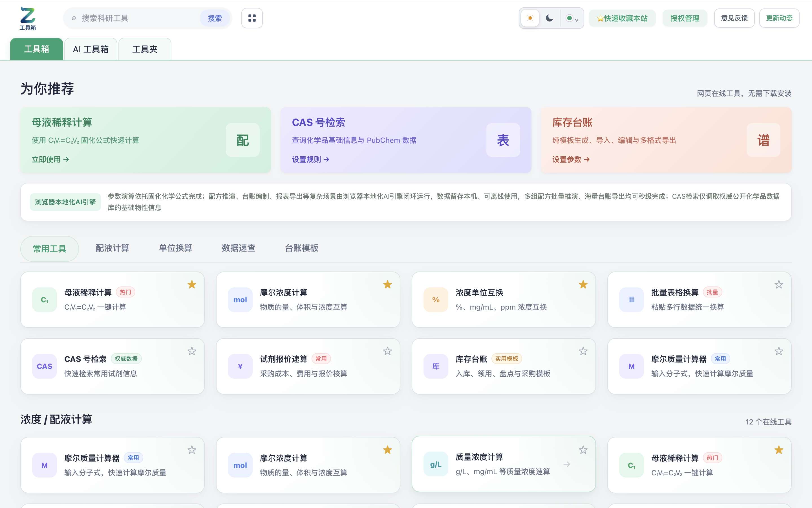Click the M icon of 摩尔质量计算器 in 浓度 / 配液计算
The height and width of the screenshot is (508, 812).
45,465
